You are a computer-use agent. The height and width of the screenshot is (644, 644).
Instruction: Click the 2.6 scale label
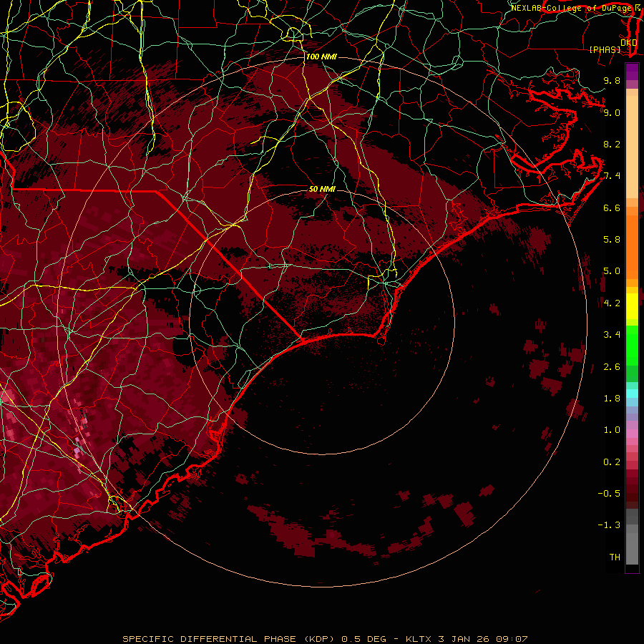pyautogui.click(x=612, y=367)
